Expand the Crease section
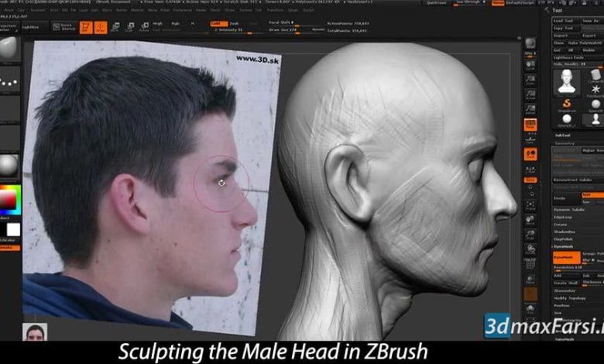This screenshot has width=604, height=364. (561, 225)
